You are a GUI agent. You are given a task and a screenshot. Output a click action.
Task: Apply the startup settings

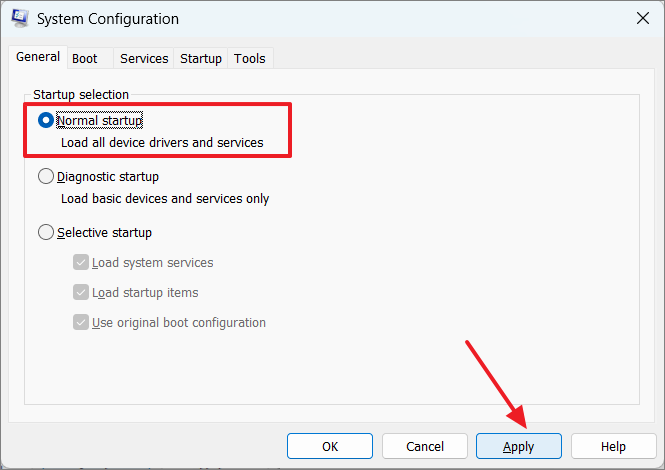tap(519, 446)
